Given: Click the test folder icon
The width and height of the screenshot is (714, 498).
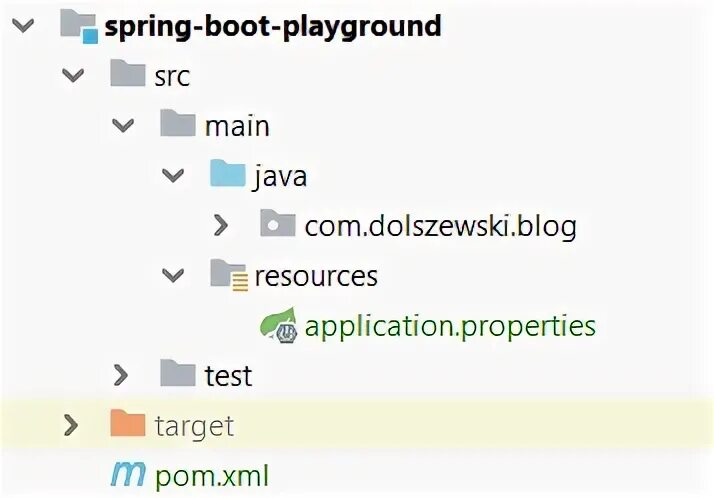Looking at the screenshot, I should (178, 374).
